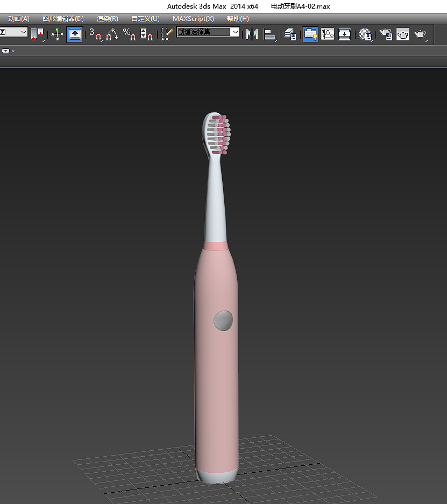Click the Align tool icon
The width and height of the screenshot is (447, 504).
[269, 34]
